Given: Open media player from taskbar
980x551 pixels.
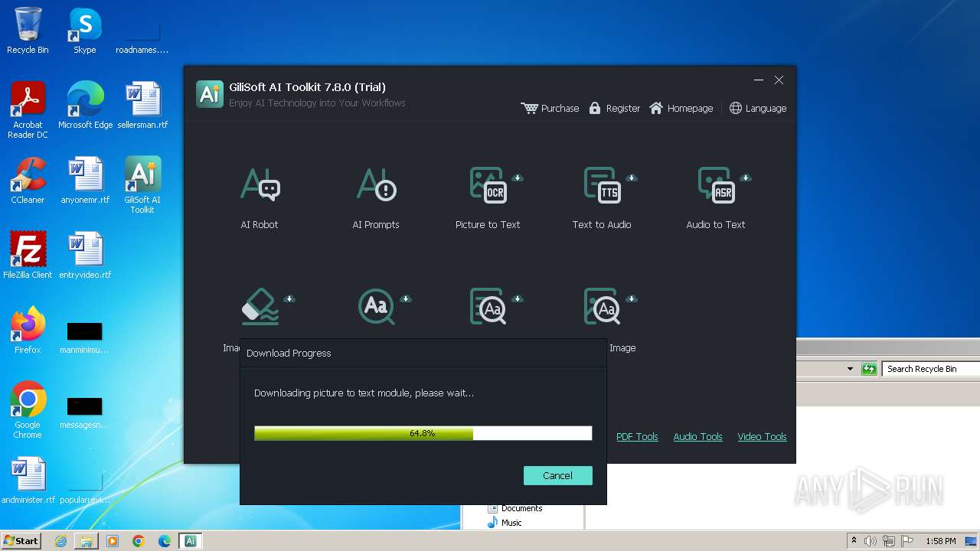Looking at the screenshot, I should [x=113, y=541].
